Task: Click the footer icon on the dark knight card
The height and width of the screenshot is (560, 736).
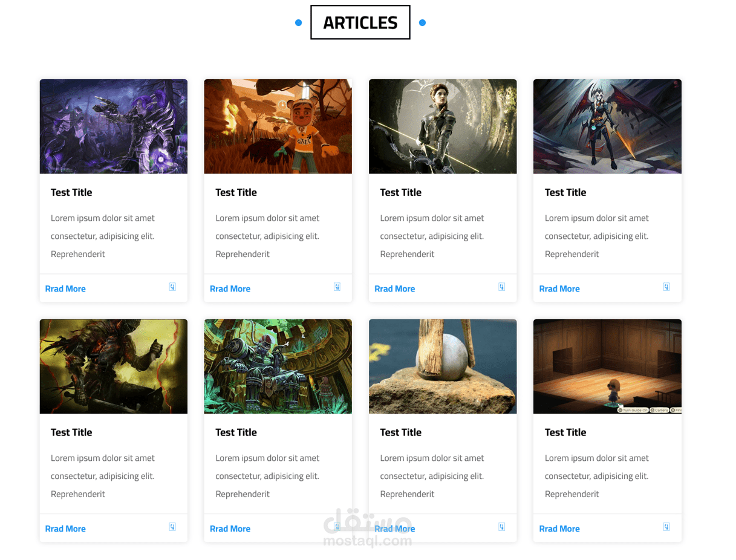Action: click(x=172, y=527)
